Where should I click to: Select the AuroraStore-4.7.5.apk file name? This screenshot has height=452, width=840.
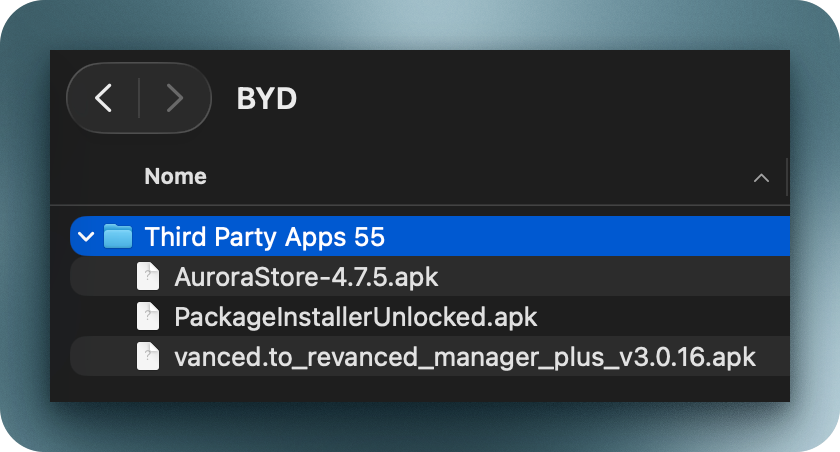point(306,277)
